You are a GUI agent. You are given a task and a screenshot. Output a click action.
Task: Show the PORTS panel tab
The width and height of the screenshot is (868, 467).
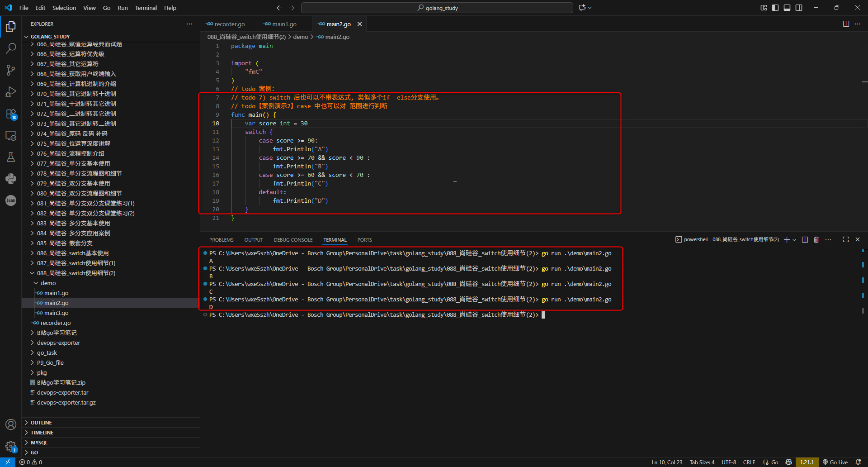[x=364, y=240]
